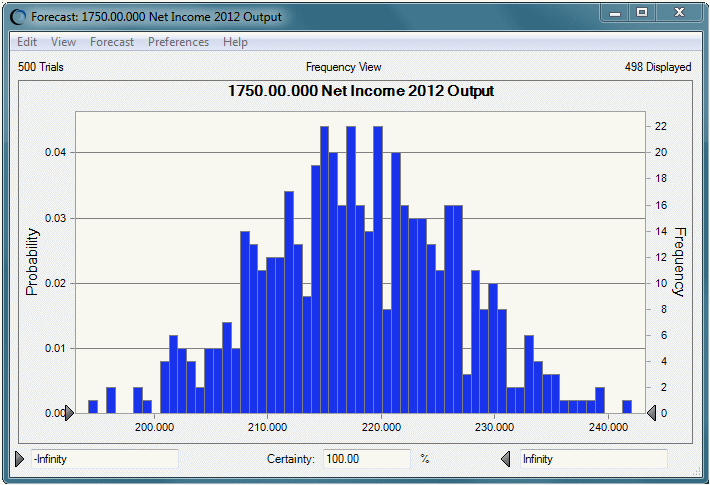This screenshot has width=710, height=485.
Task: Click the left certainty grabber on chart axis
Action: tap(69, 413)
